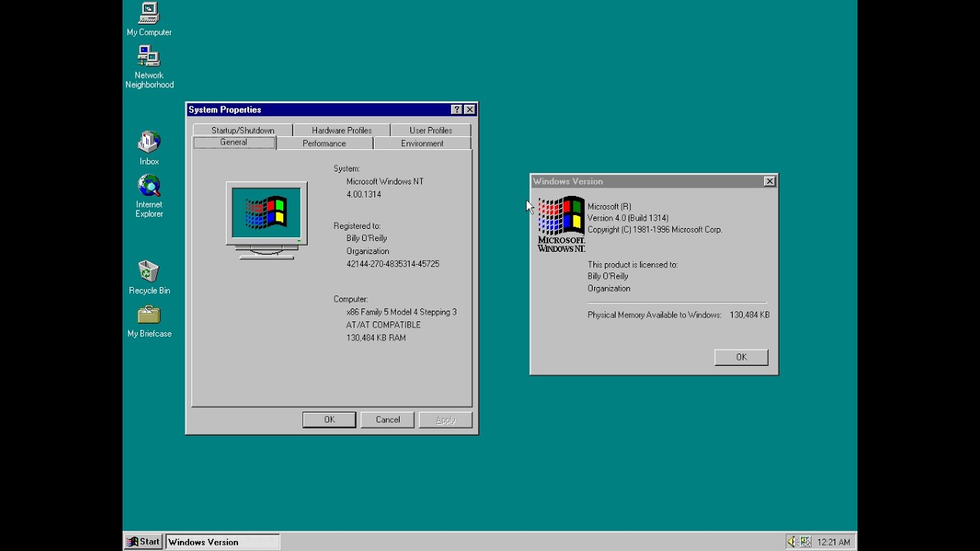Select the Internet Explorer desktop icon
This screenshot has width=980, height=551.
click(x=149, y=196)
